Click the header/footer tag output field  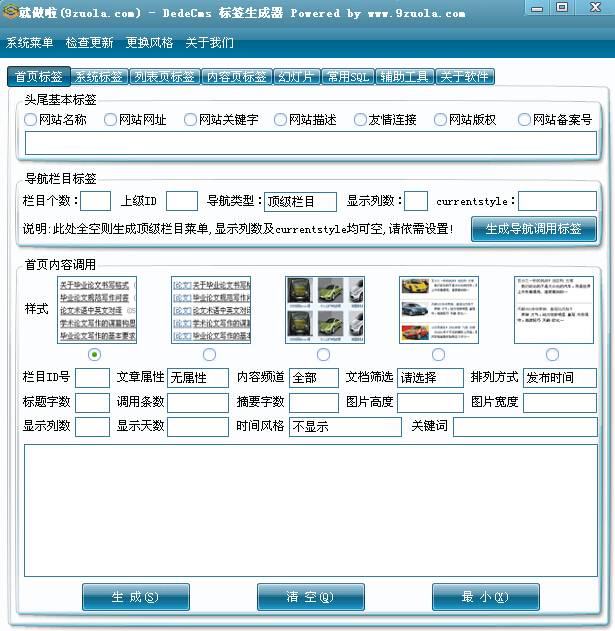(x=311, y=143)
